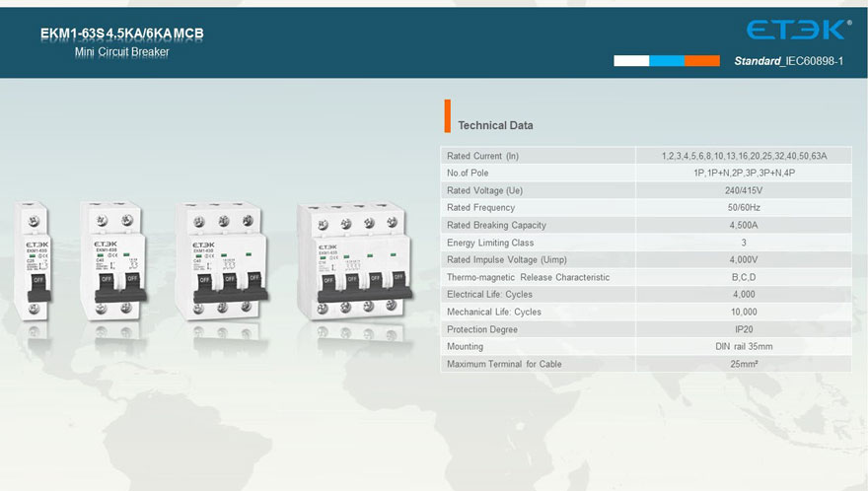Click the 'Mini Circuit Breaker' subtitle
This screenshot has width=868, height=491.
(x=121, y=52)
